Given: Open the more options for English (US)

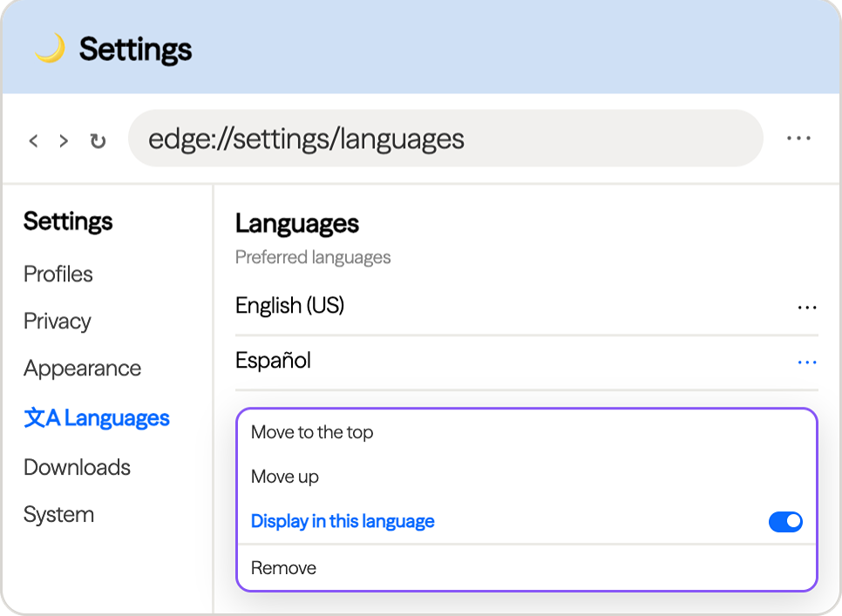Looking at the screenshot, I should [807, 308].
